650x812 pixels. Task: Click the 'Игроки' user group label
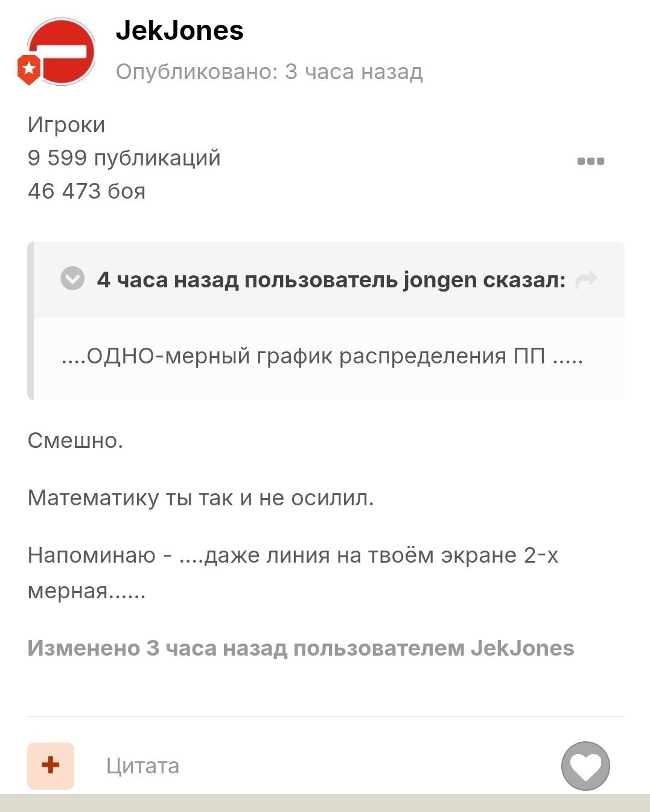pyautogui.click(x=66, y=125)
